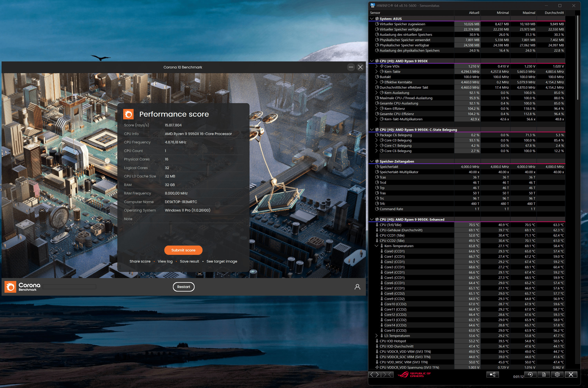This screenshot has width=588, height=388.
Task: Click the Minimal column header
Action: click(x=496, y=13)
